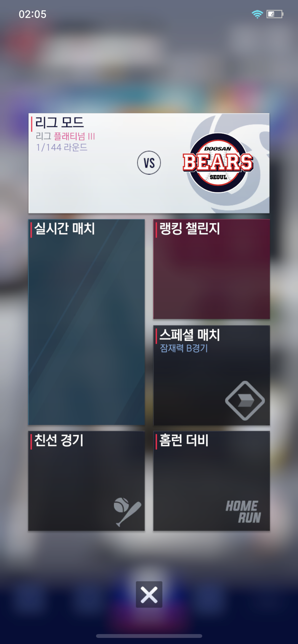Select 실시간 매치 tile
Screen dimensions: 298x644
[x=87, y=322]
